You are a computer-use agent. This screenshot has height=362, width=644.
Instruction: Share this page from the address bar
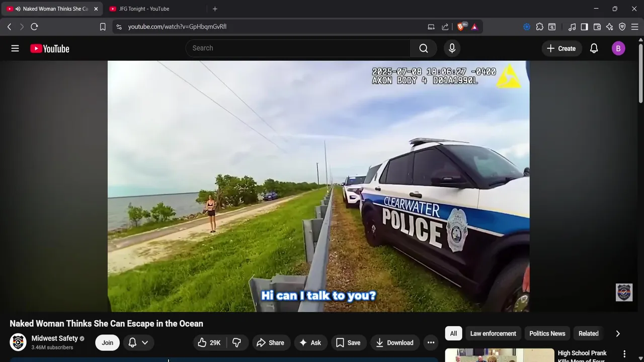[445, 27]
